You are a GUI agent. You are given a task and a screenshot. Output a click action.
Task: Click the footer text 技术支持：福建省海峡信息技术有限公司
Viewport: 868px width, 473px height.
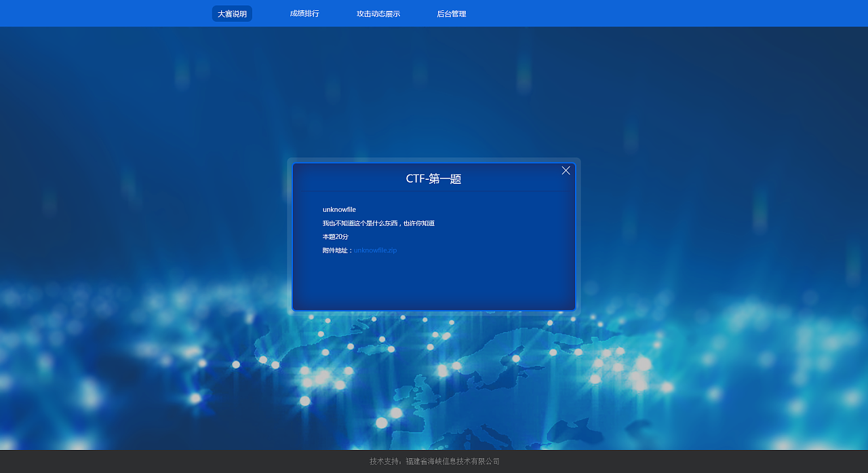[435, 461]
